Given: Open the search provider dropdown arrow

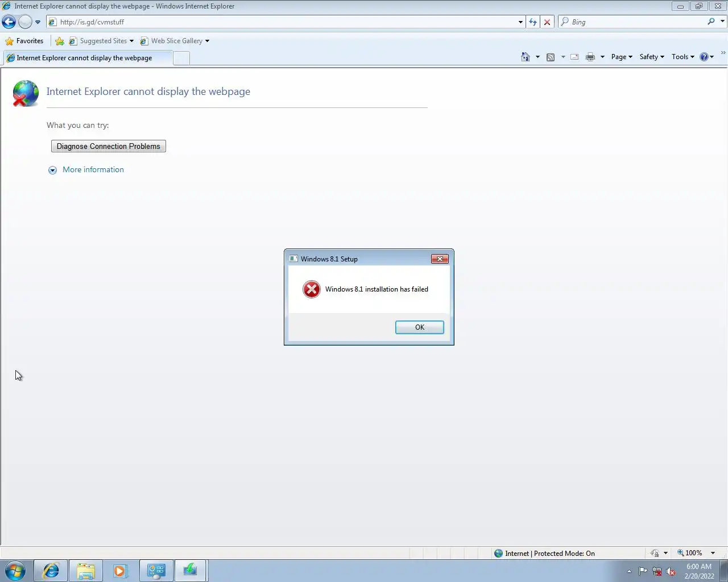Looking at the screenshot, I should pos(722,22).
